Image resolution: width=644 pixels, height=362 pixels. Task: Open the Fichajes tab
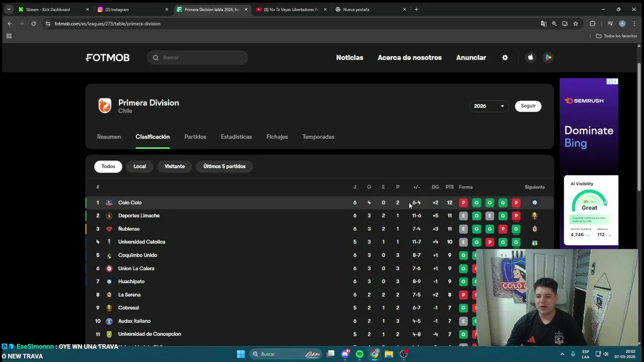277,137
